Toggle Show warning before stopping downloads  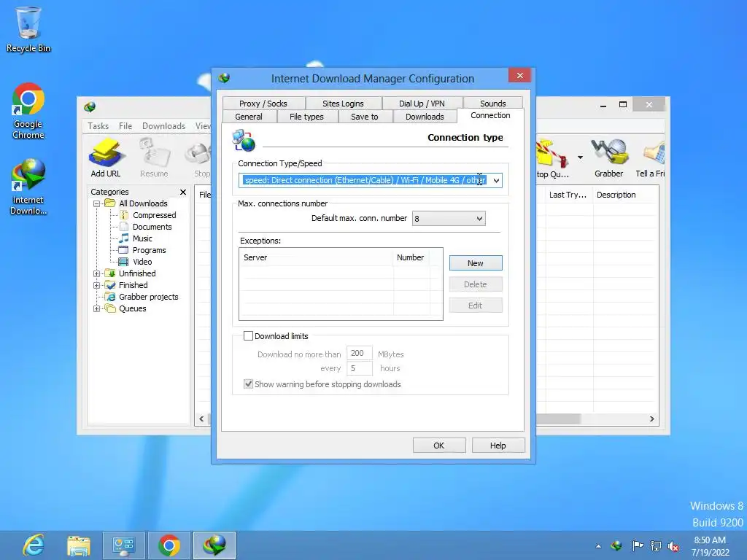pos(248,384)
